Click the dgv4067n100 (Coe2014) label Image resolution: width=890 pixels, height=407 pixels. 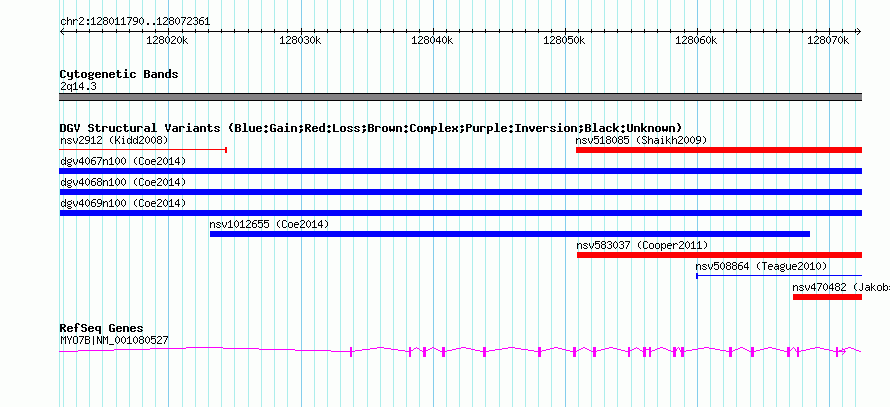point(123,161)
